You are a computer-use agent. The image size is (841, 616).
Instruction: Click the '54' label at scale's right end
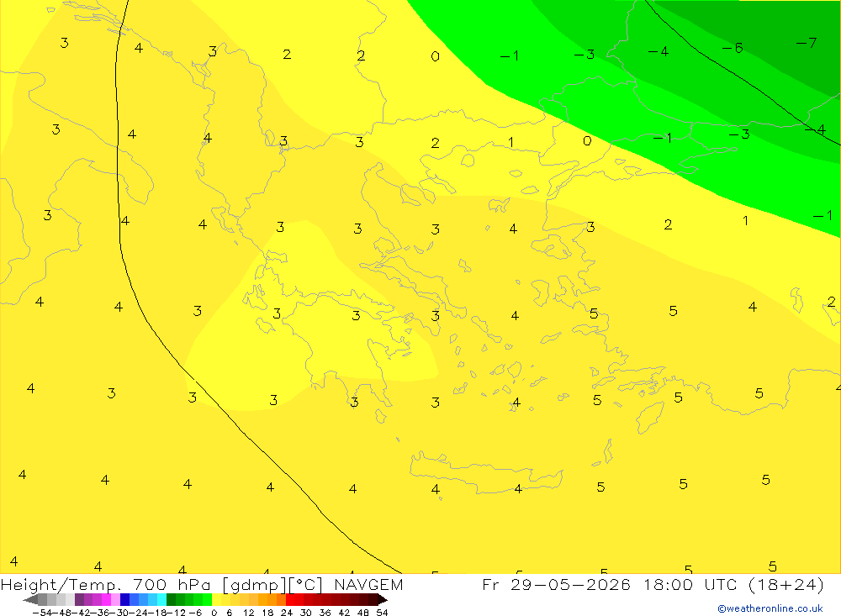(x=382, y=613)
